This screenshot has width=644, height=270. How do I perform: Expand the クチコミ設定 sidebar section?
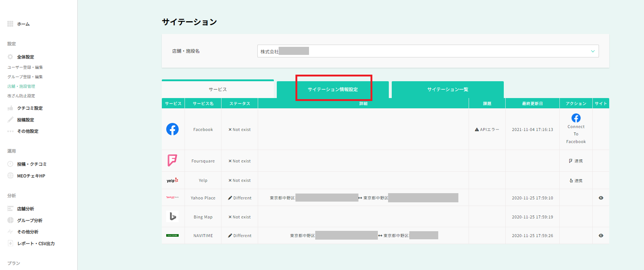30,108
